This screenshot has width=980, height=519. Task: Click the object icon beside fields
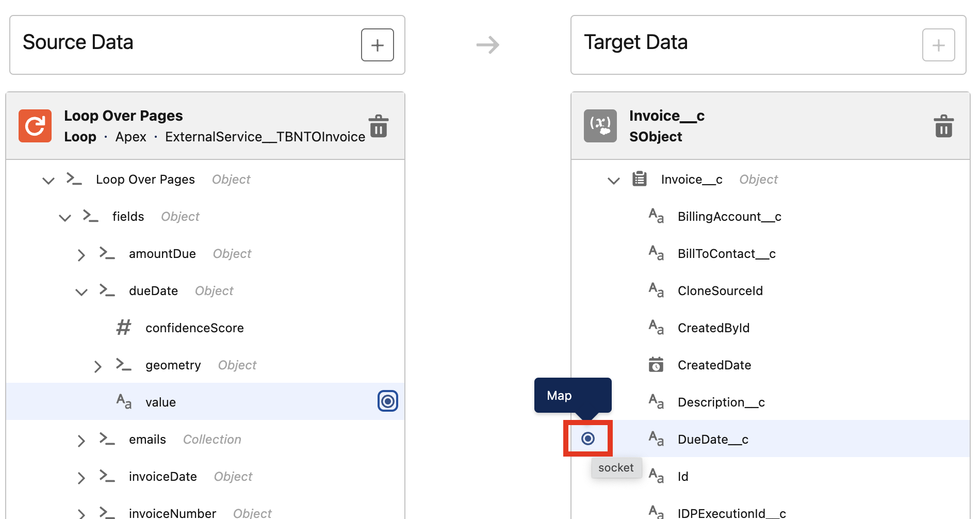pos(91,216)
